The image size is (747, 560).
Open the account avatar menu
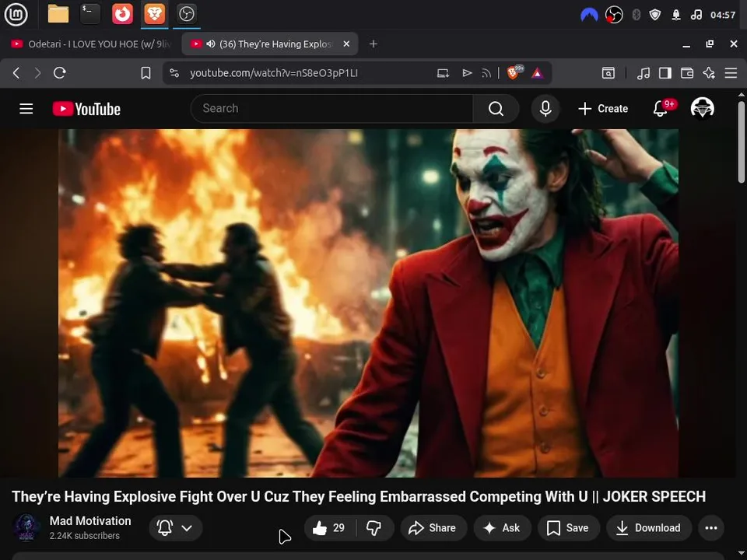pos(702,109)
